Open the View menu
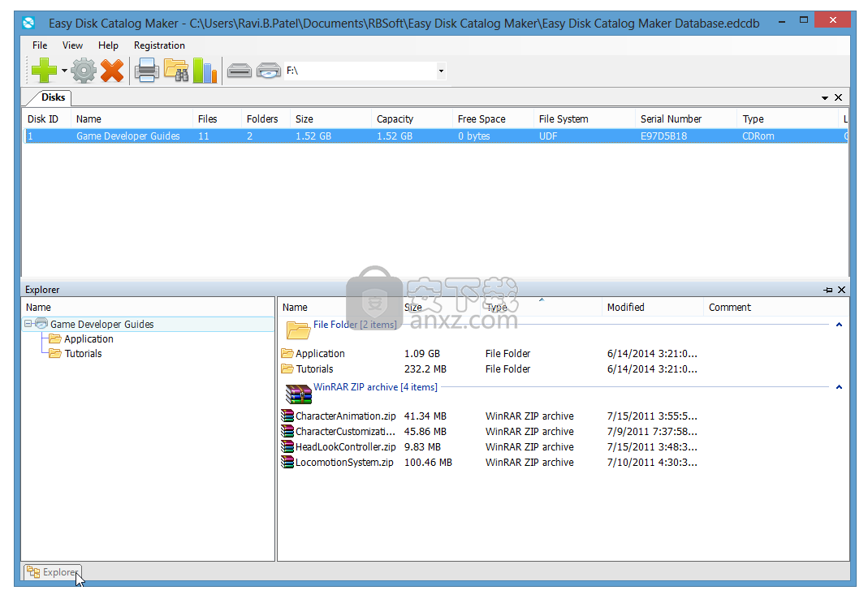 [72, 45]
